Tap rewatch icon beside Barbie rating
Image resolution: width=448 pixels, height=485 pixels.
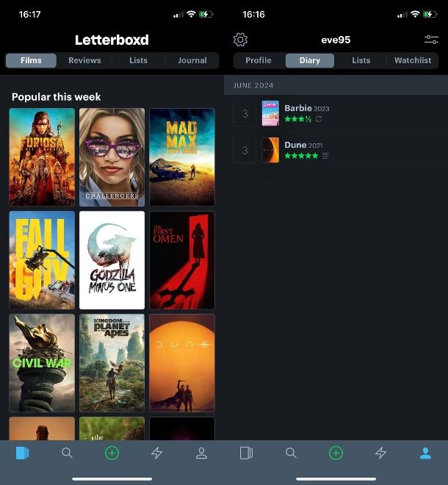tap(319, 119)
